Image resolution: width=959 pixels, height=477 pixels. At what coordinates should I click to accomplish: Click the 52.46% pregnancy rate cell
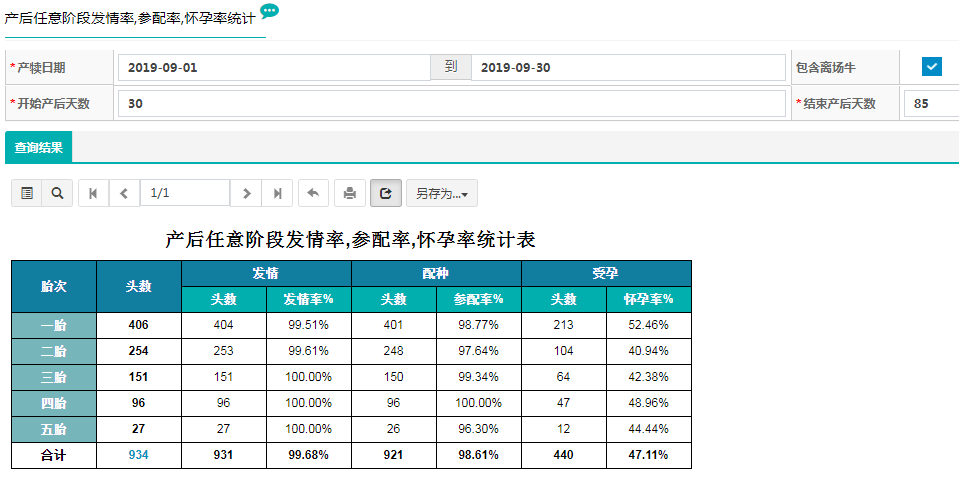click(x=649, y=325)
